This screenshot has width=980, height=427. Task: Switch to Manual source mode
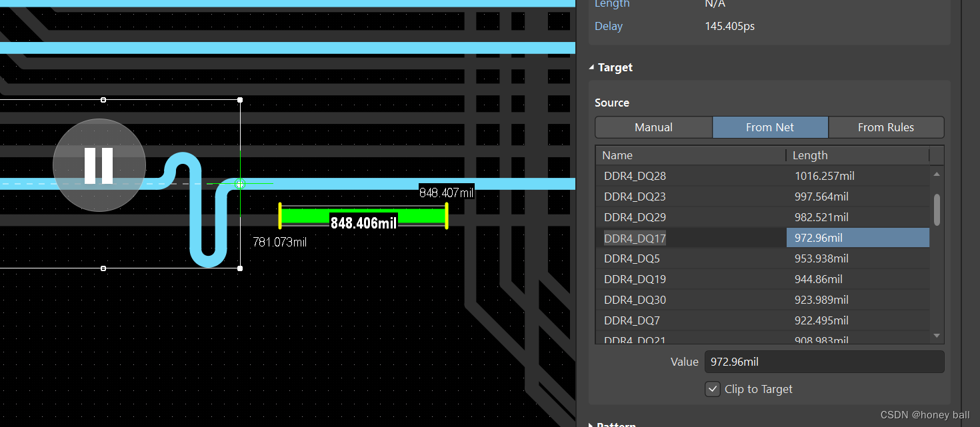[x=653, y=127]
